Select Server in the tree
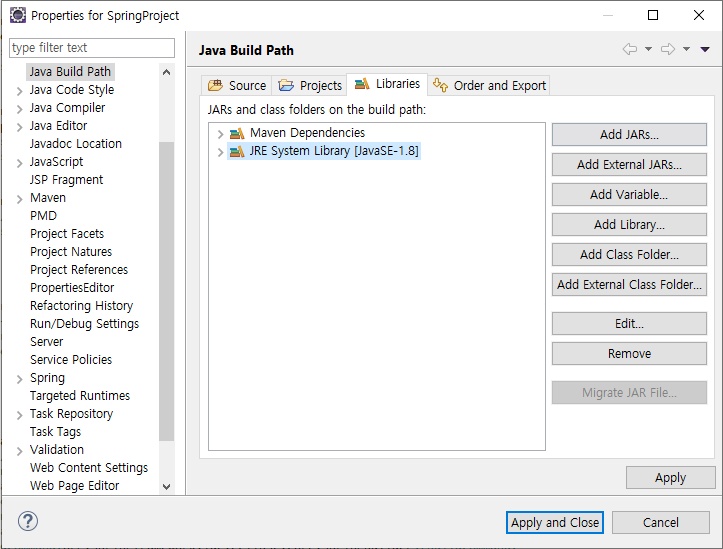 pyautogui.click(x=47, y=341)
